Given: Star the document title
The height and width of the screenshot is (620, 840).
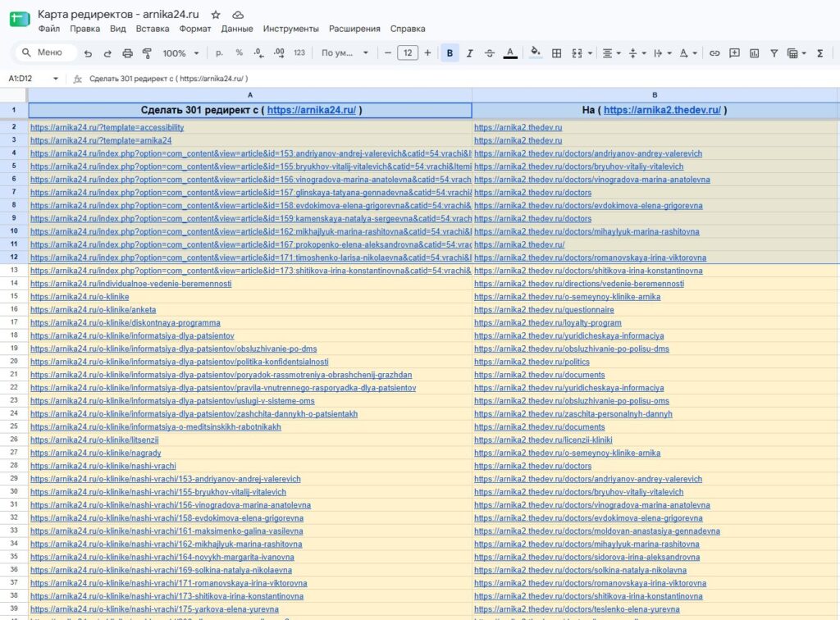Looking at the screenshot, I should pyautogui.click(x=216, y=15).
